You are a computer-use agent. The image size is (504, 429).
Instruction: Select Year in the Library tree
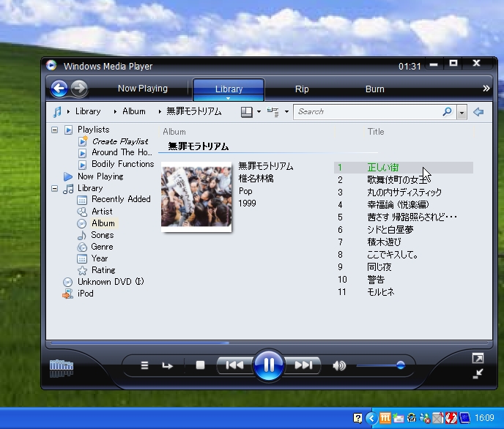tap(100, 258)
